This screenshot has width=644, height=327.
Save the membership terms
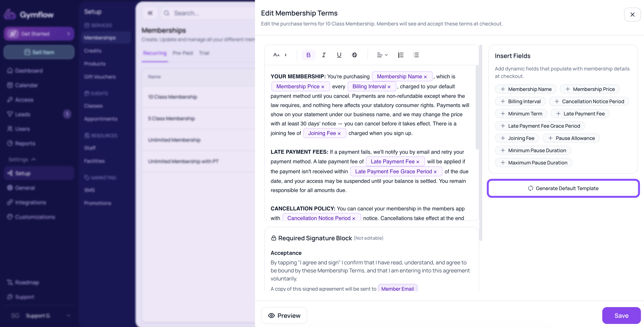click(x=621, y=316)
